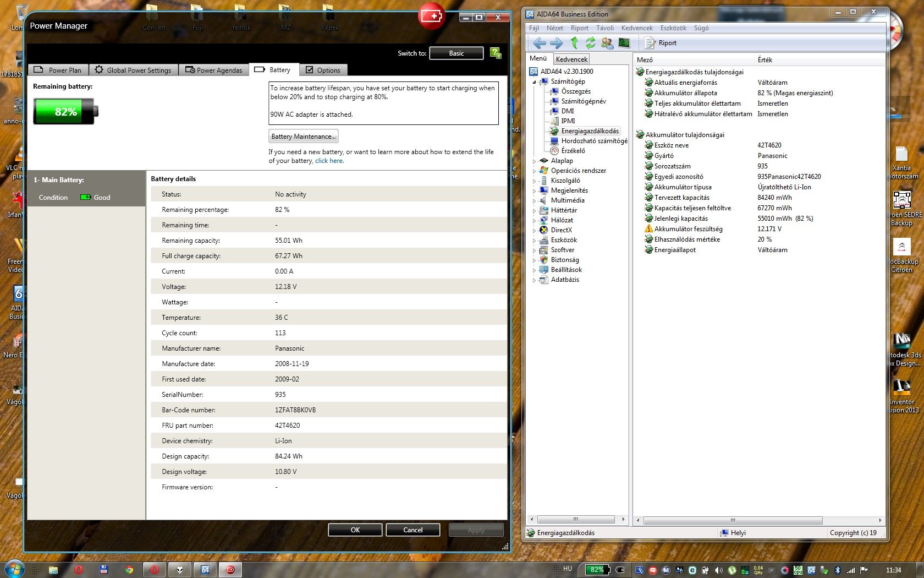Follow the 'click here' battery link
Viewport: 924px width, 578px height.
tap(329, 161)
